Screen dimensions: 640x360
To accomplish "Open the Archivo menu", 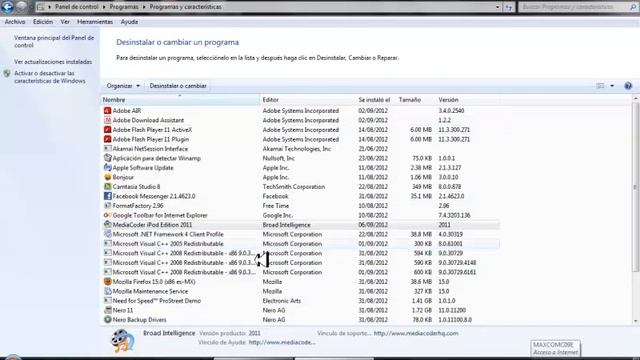I will [15, 22].
